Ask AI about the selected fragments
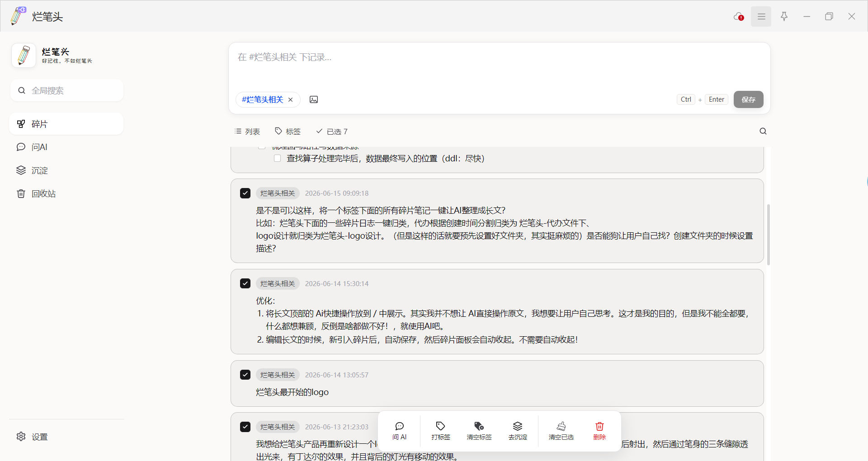868x461 pixels. pyautogui.click(x=400, y=431)
